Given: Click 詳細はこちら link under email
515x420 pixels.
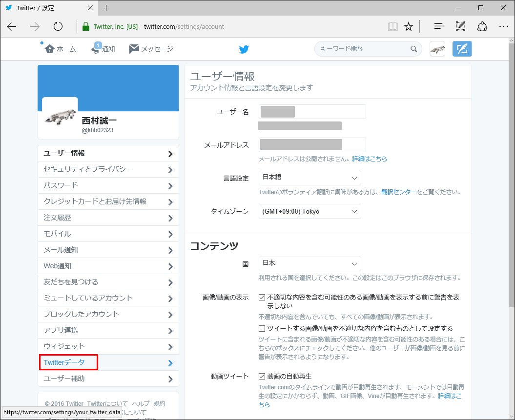Looking at the screenshot, I should (370, 159).
